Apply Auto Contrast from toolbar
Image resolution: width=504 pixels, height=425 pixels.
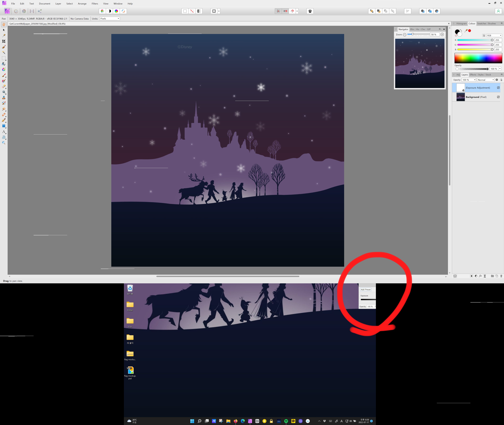[x=109, y=11]
